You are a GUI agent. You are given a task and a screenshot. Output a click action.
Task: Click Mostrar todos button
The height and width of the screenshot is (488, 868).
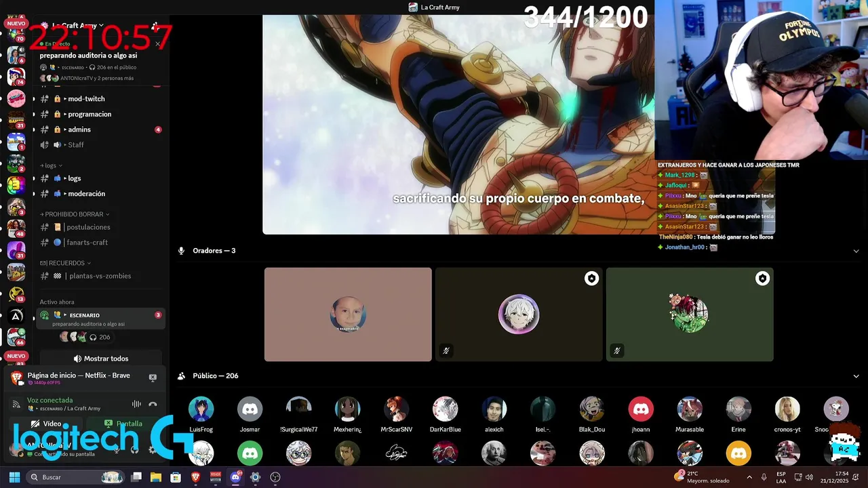(101, 359)
